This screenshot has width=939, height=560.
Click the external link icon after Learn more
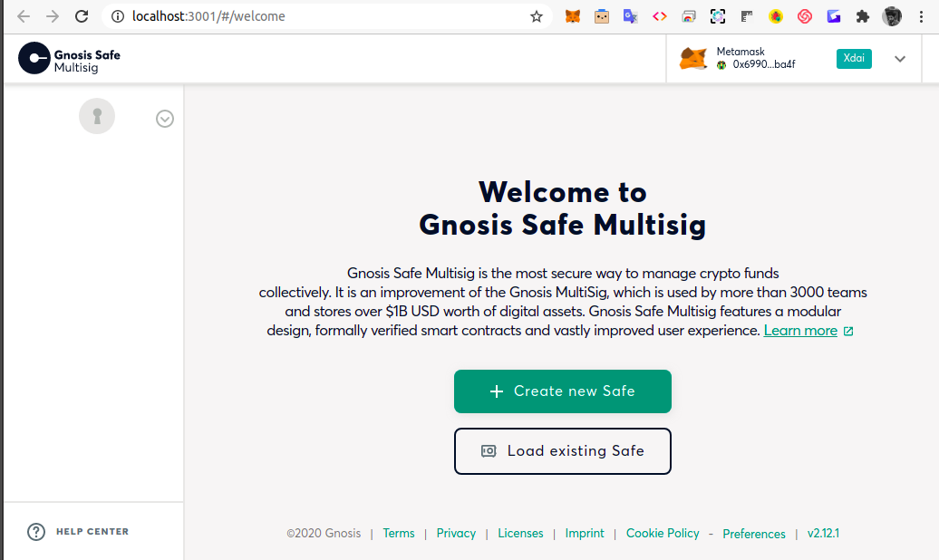pos(848,332)
